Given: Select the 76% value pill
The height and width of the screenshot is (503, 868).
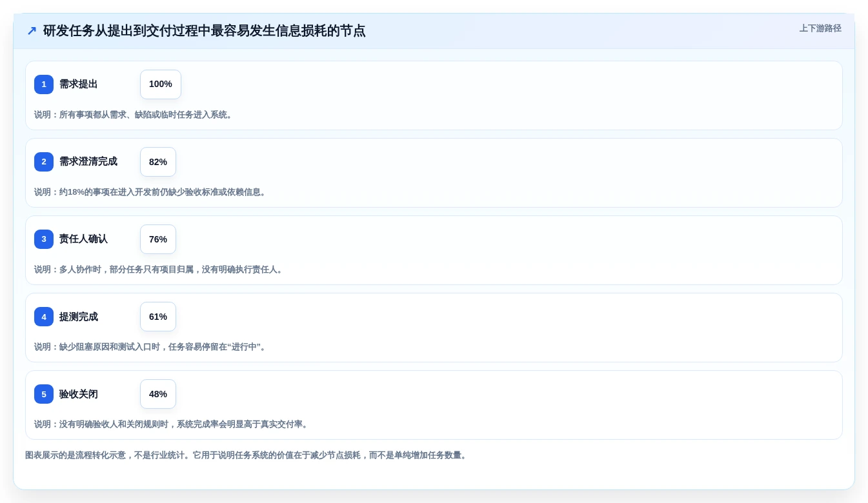Looking at the screenshot, I should click(158, 239).
